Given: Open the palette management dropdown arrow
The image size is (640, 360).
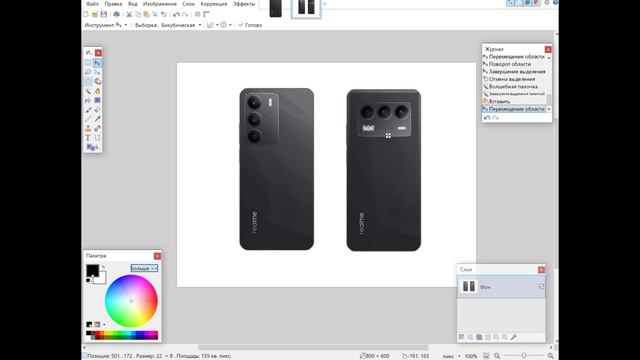Looking at the screenshot, I should (104, 324).
